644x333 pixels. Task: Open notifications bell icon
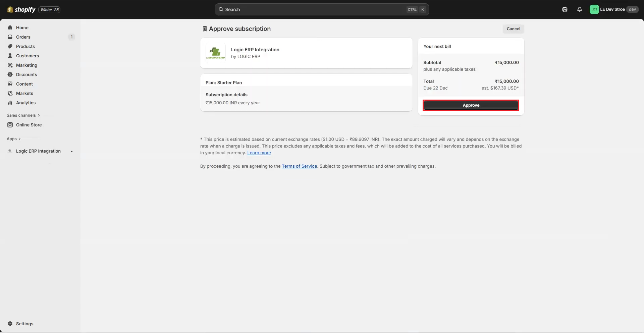pos(579,9)
